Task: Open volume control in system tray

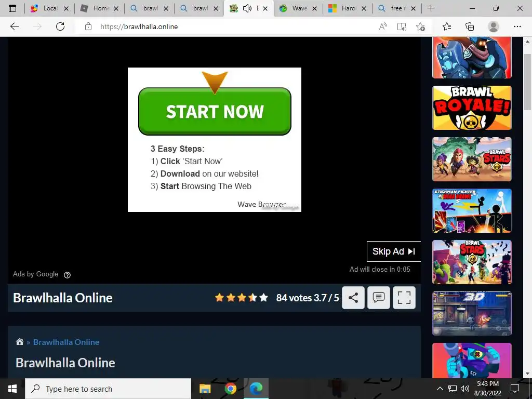Action: point(465,389)
